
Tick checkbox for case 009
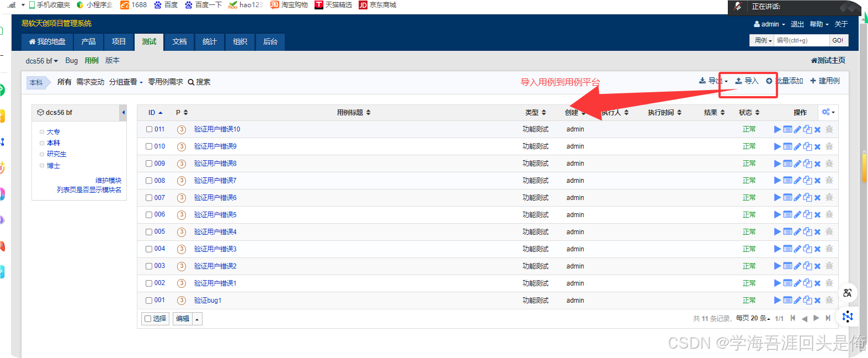[x=149, y=164]
